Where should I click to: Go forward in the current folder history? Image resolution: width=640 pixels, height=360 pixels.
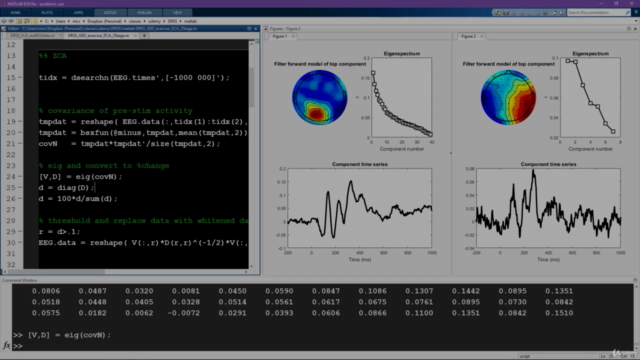[11, 21]
